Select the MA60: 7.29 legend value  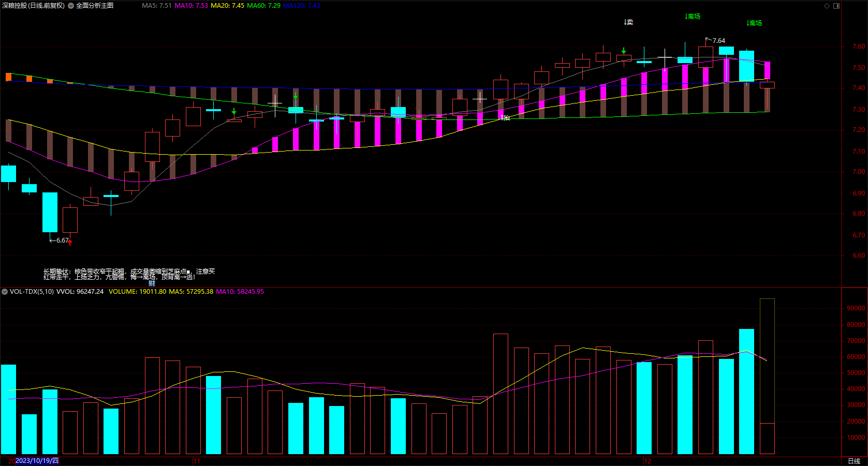click(263, 6)
